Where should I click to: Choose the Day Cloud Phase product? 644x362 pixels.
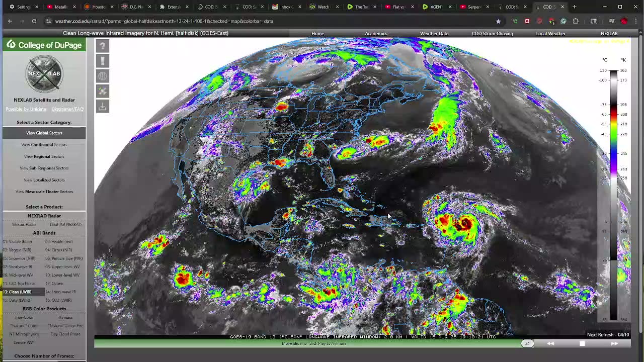pyautogui.click(x=65, y=334)
